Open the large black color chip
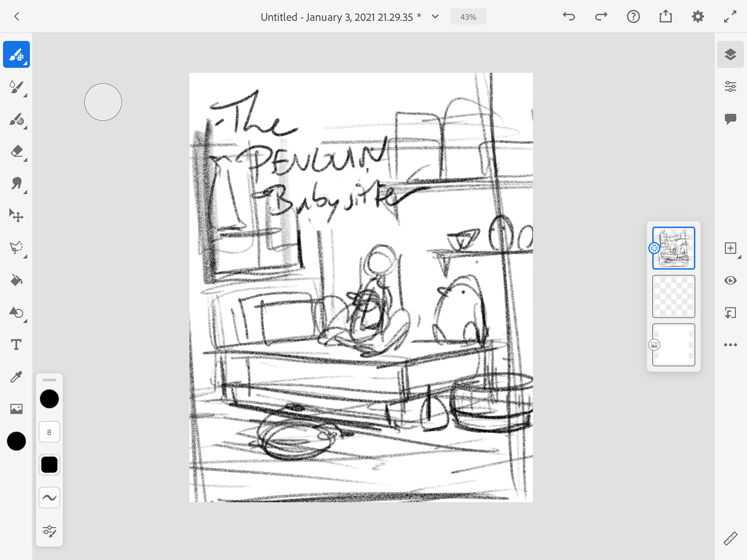 coord(16,441)
